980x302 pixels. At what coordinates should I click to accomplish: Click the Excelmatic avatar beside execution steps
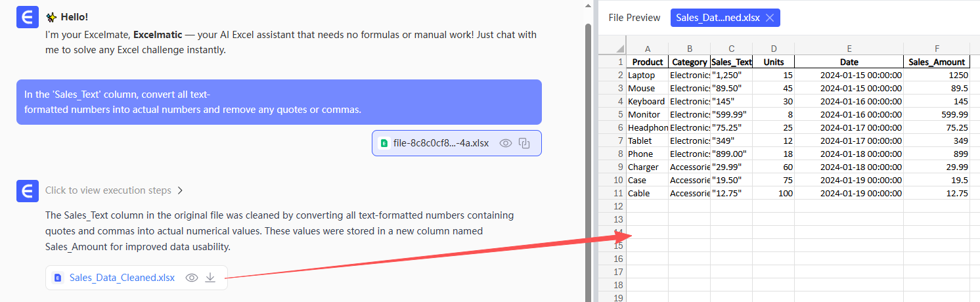click(27, 190)
